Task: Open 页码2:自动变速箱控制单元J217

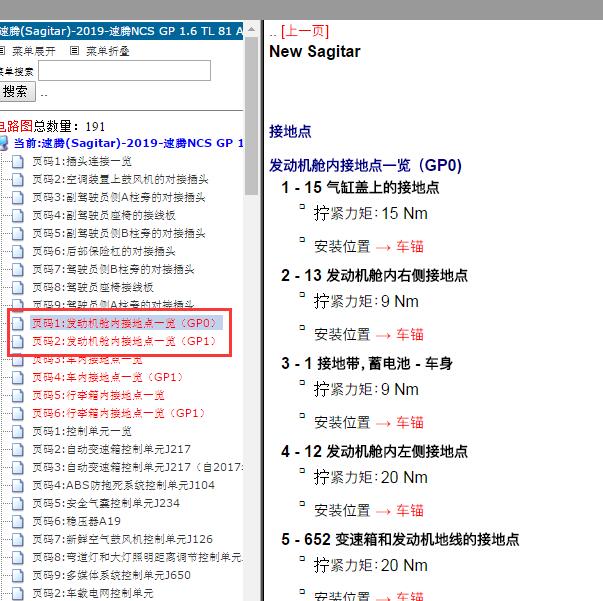Action: [112, 449]
